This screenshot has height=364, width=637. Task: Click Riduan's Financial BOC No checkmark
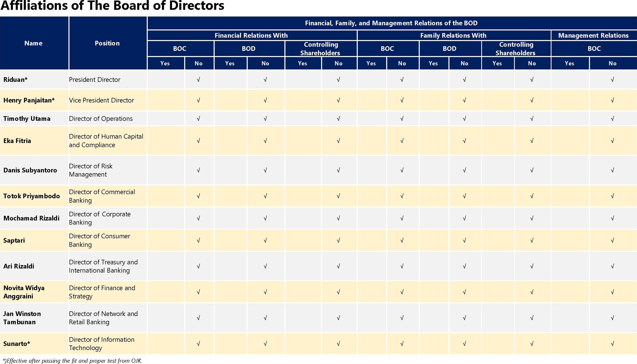pyautogui.click(x=198, y=80)
